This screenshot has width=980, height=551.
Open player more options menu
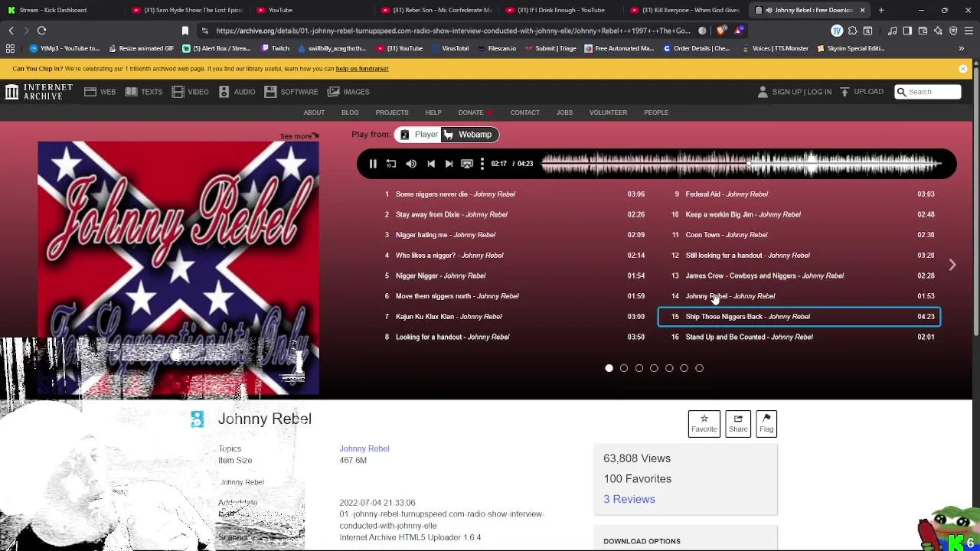coord(482,164)
